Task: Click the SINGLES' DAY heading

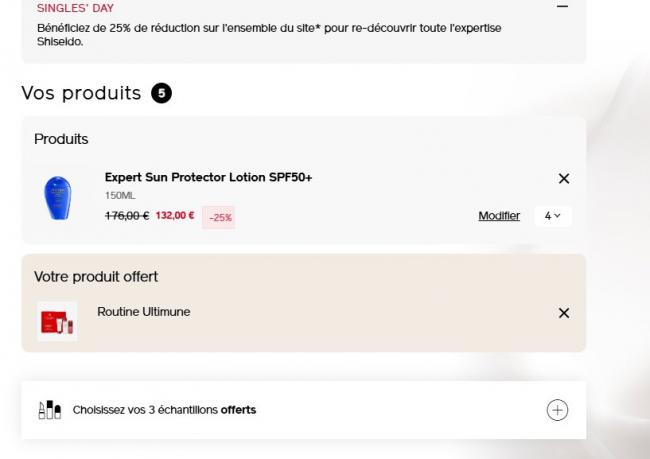Action: click(x=75, y=8)
